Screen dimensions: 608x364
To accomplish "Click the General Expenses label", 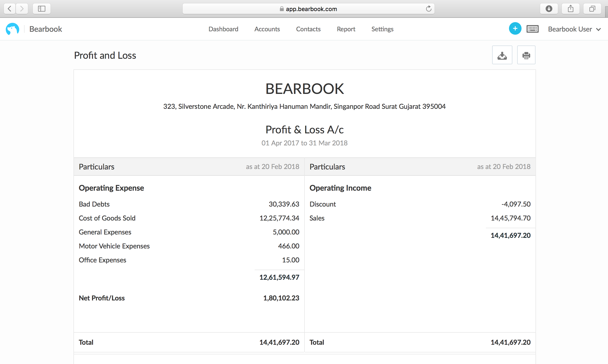I will (x=105, y=232).
